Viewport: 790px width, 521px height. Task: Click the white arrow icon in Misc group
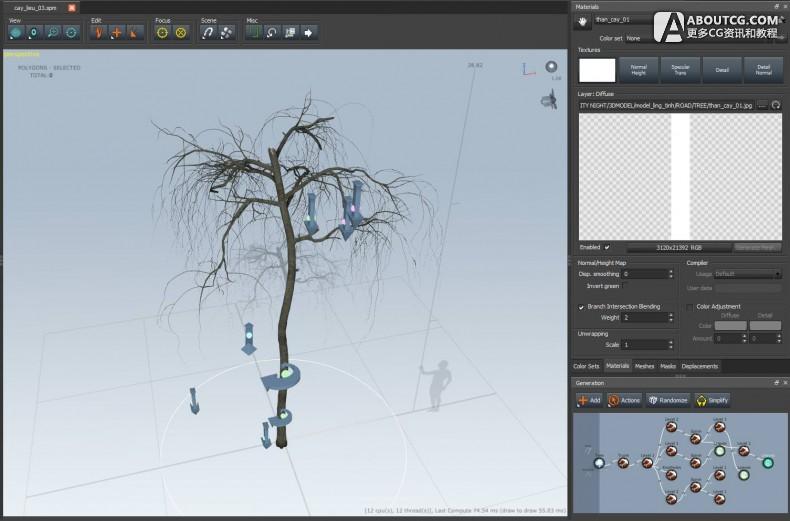[x=309, y=32]
